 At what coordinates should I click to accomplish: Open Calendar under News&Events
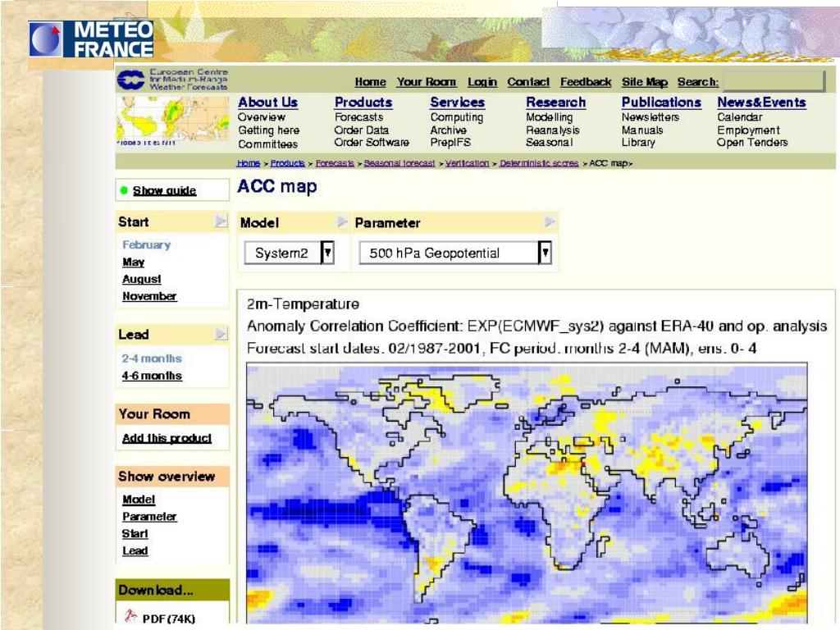click(x=739, y=116)
